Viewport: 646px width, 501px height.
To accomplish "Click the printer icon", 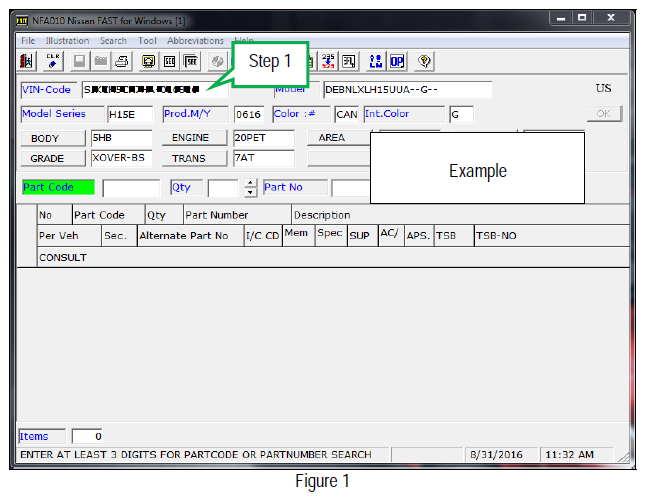I will click(x=122, y=61).
